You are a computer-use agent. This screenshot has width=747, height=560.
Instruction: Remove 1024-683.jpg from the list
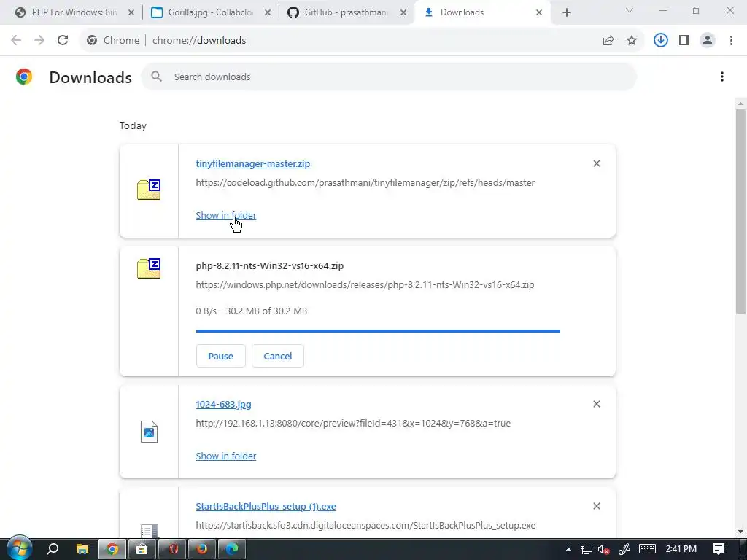[597, 404]
